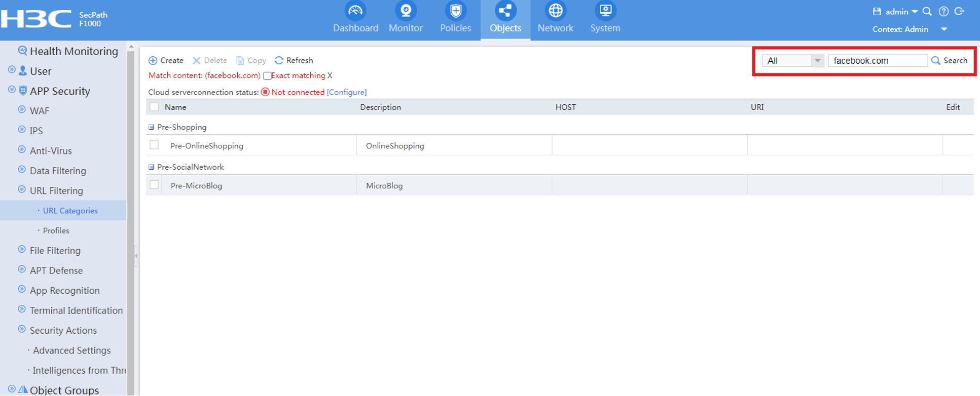Screen dimensions: 980x396
Task: Create a new URL category
Action: (166, 60)
